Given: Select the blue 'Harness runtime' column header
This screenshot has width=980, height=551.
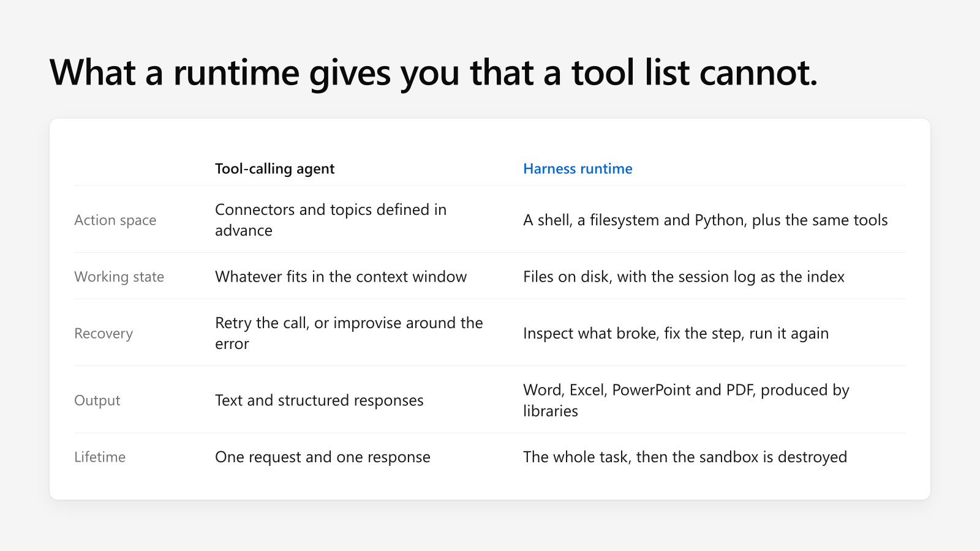Looking at the screenshot, I should tap(578, 169).
